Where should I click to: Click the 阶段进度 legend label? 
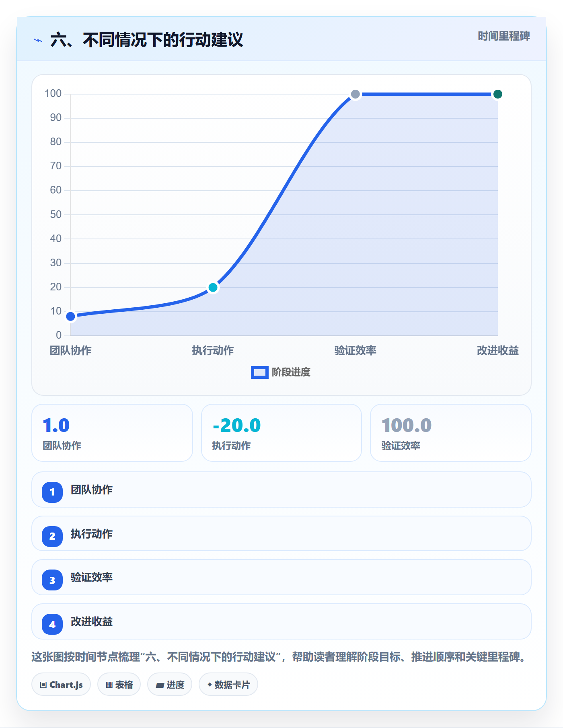point(291,372)
